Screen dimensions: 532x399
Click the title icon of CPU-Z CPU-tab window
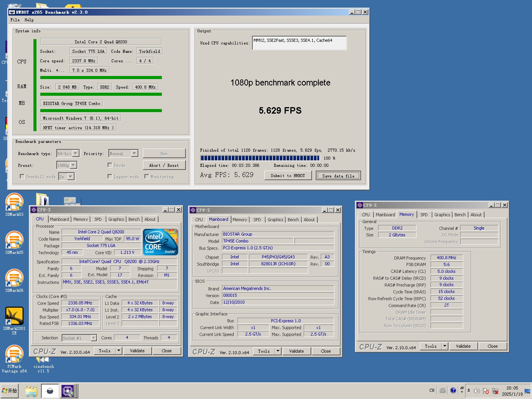(x=34, y=210)
